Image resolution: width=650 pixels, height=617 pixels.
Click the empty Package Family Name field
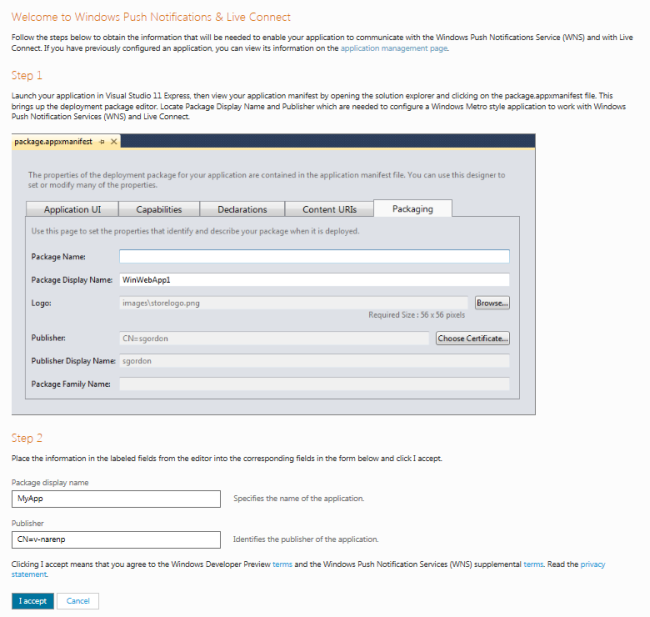pyautogui.click(x=314, y=384)
